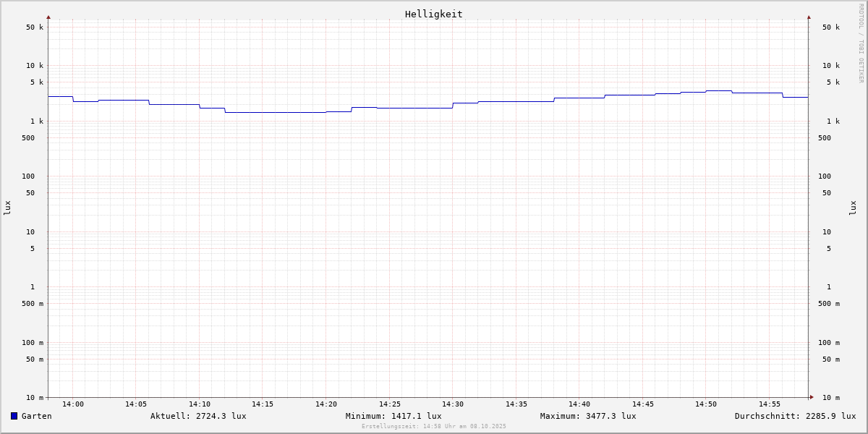Click the 14:45 time axis label

(643, 404)
